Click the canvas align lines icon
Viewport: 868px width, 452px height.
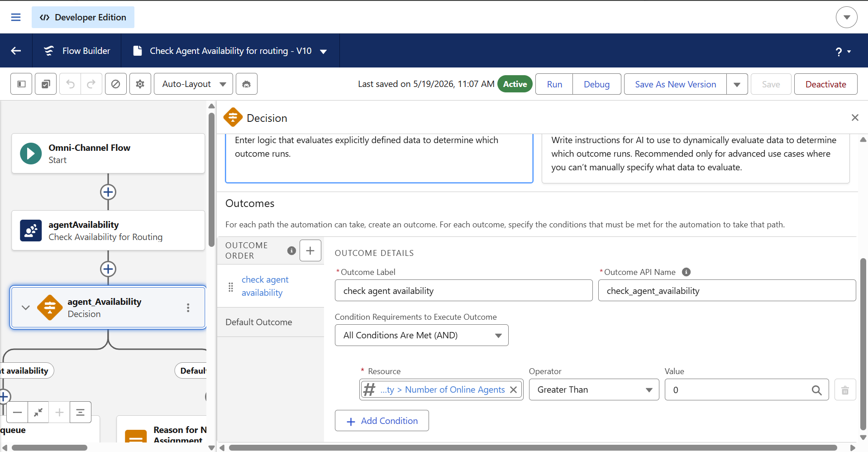click(x=81, y=412)
